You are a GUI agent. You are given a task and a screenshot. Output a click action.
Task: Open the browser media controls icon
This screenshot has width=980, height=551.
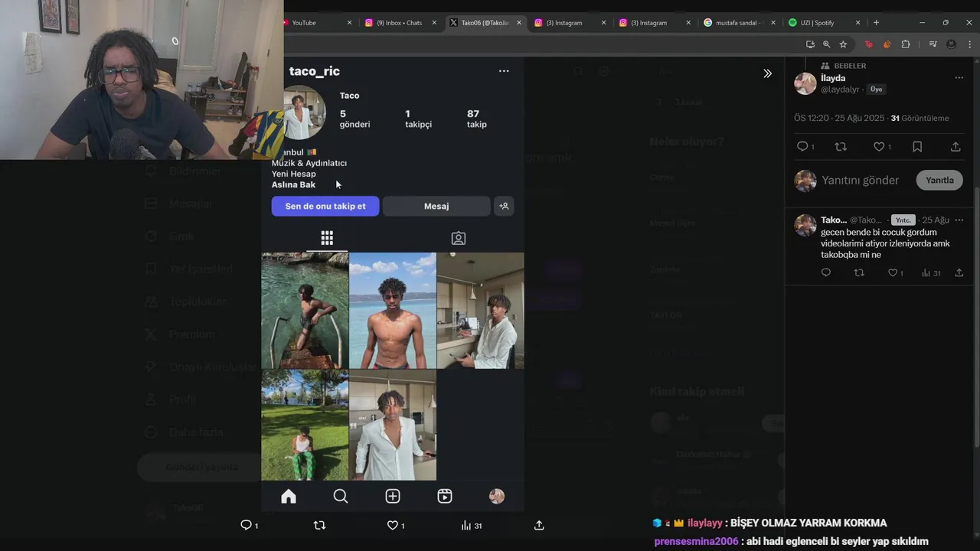pos(933,44)
